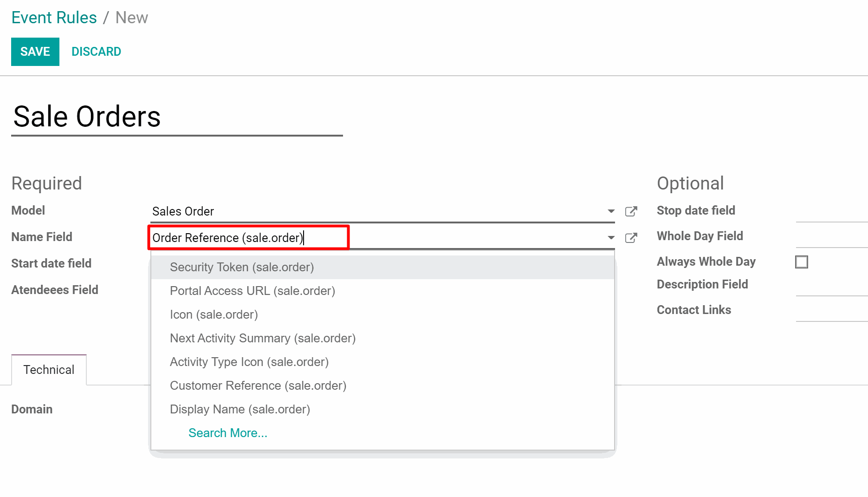Click the Start date field label
The height and width of the screenshot is (497, 868).
pos(51,263)
